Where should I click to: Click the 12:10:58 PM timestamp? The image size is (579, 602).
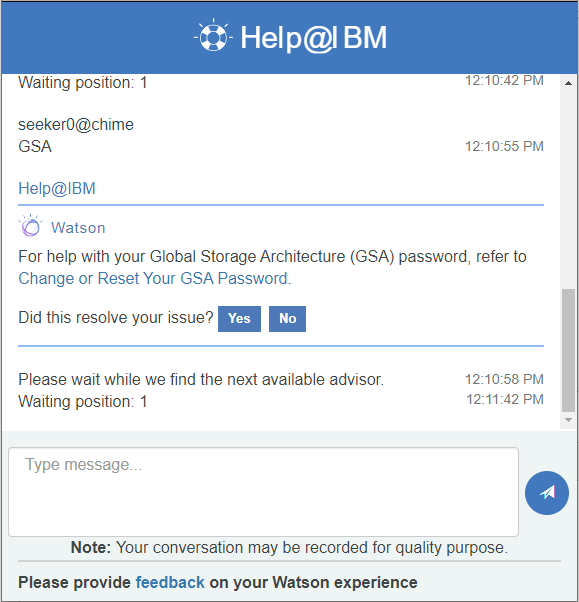coord(504,379)
